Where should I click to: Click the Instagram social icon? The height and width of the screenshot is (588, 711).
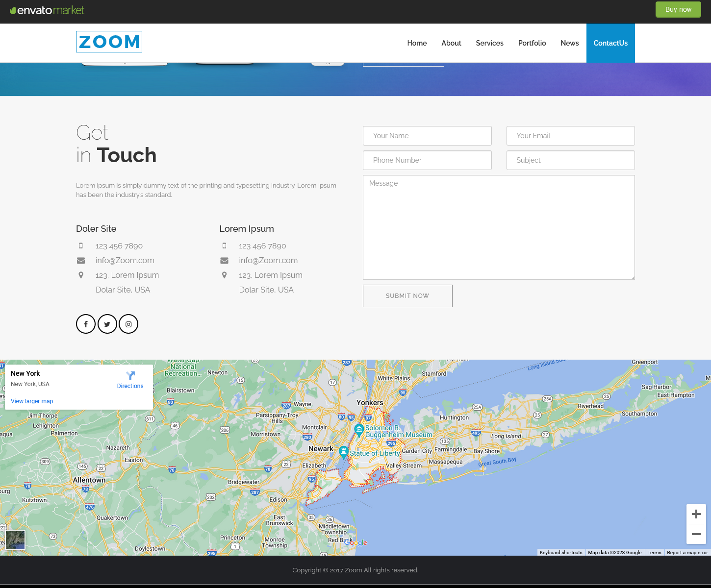coord(128,324)
